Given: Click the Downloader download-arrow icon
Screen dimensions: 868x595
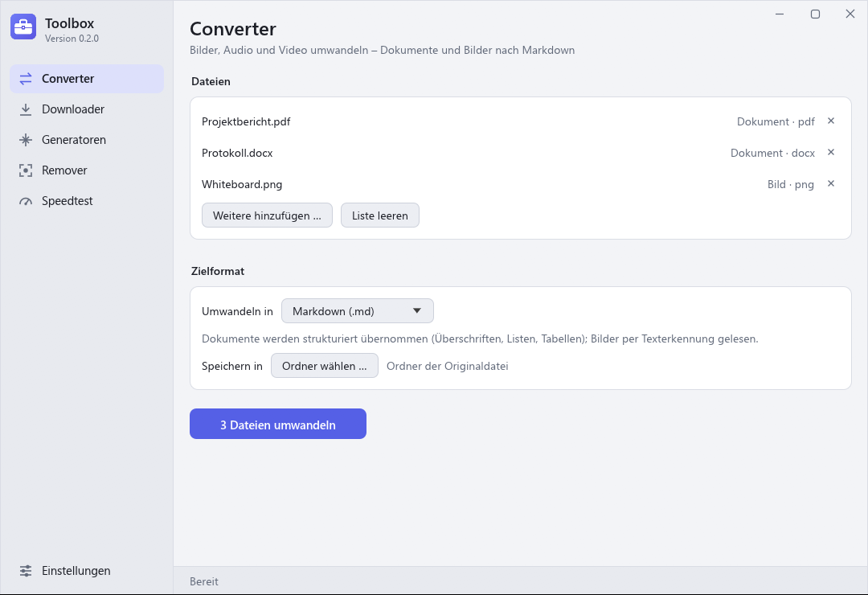Looking at the screenshot, I should [x=26, y=109].
